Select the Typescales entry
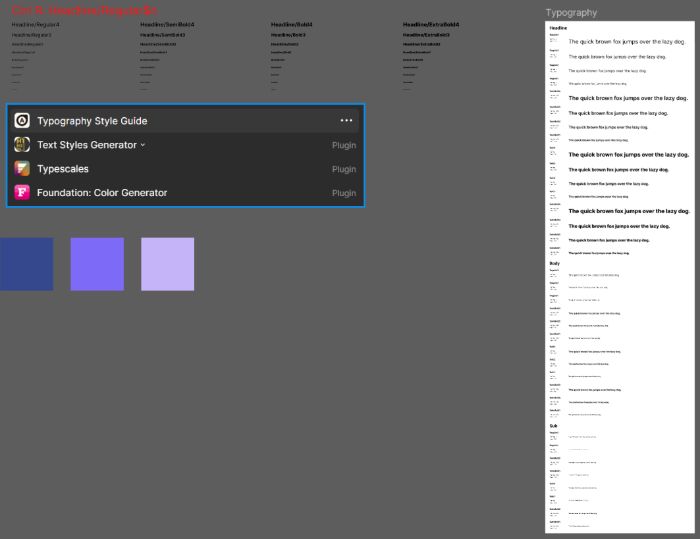 tap(185, 169)
